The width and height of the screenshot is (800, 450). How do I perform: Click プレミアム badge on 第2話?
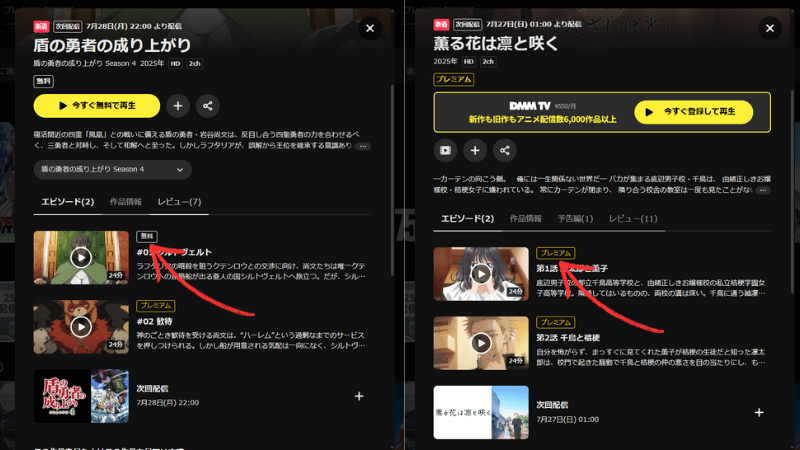pos(556,322)
